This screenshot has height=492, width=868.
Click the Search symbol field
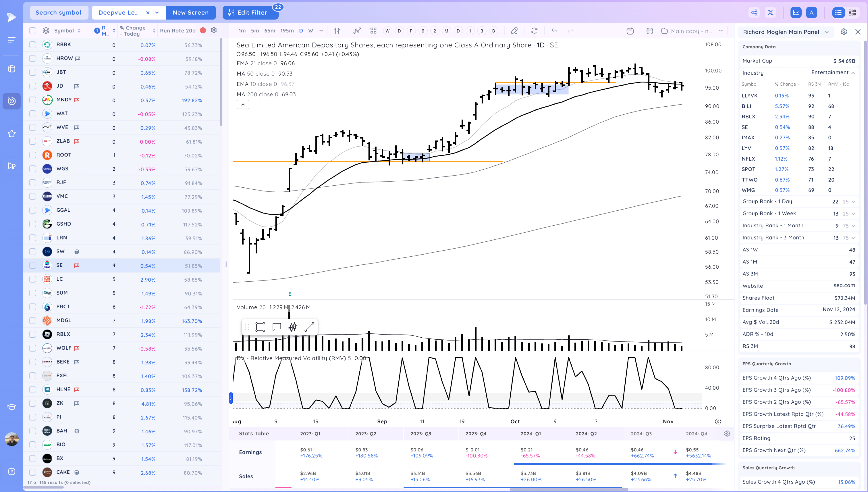pos(58,13)
